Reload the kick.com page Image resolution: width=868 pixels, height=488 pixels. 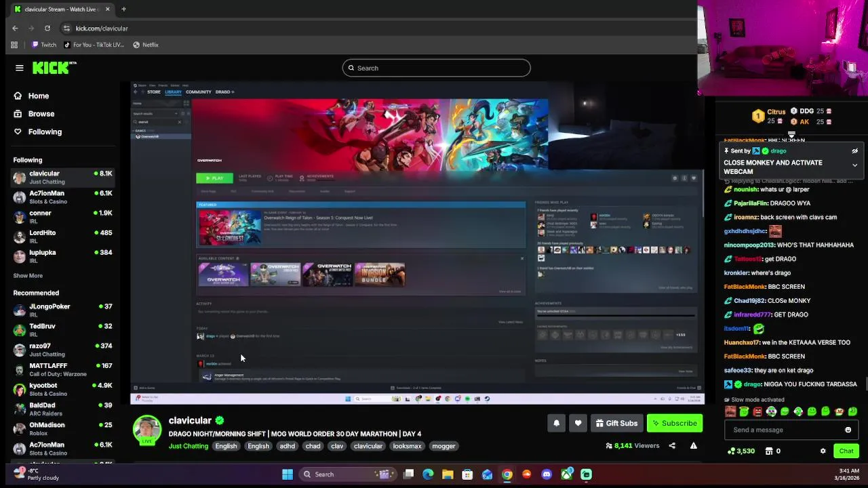click(x=47, y=28)
